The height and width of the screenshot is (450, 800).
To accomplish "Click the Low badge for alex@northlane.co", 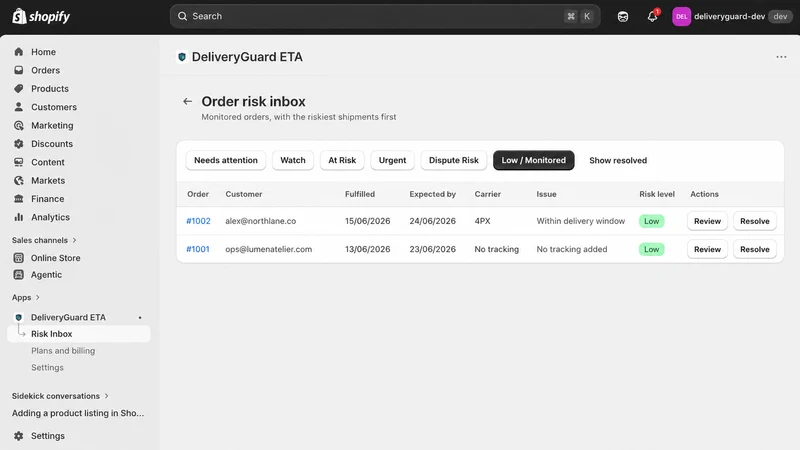I will click(652, 221).
